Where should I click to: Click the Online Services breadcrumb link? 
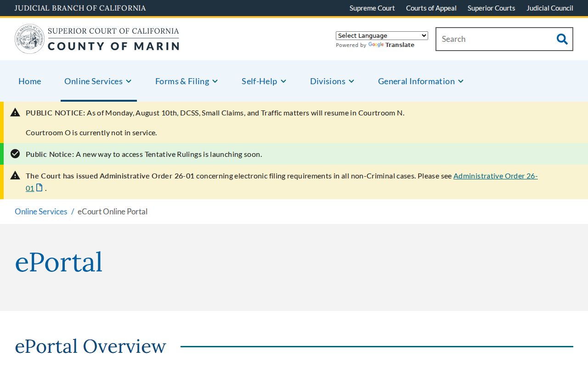[x=41, y=212]
